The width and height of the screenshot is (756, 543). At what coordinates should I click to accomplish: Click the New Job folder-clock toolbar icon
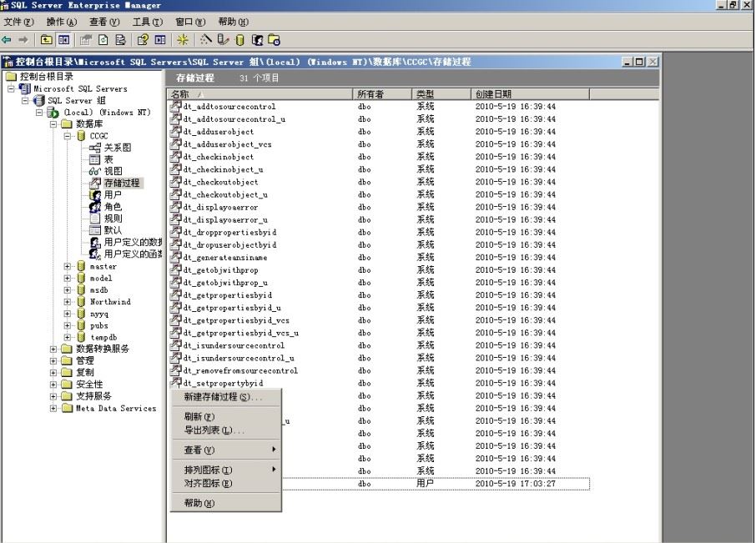coord(274,40)
